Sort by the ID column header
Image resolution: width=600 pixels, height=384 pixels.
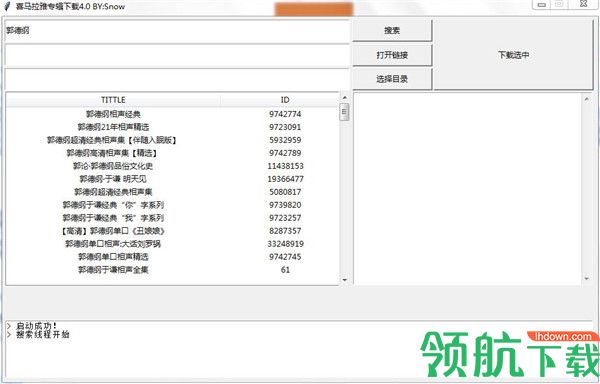click(285, 100)
